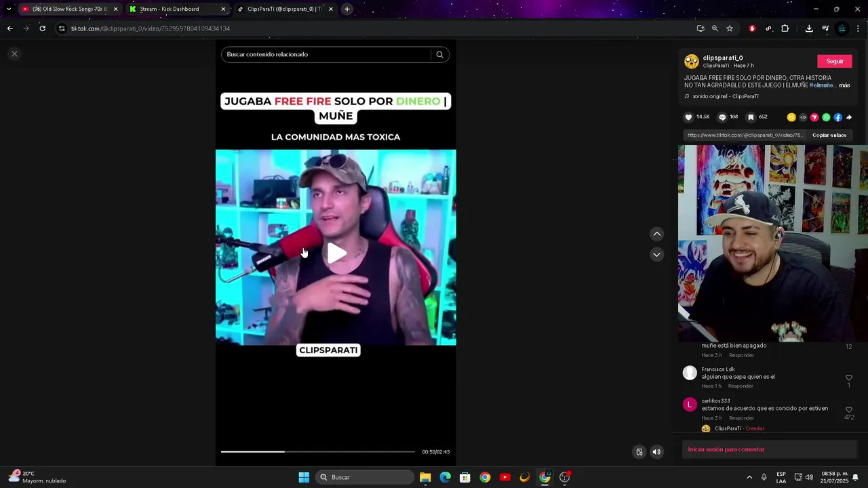868x488 pixels.
Task: Open Microsoft Edge from taskbar
Action: tap(445, 477)
